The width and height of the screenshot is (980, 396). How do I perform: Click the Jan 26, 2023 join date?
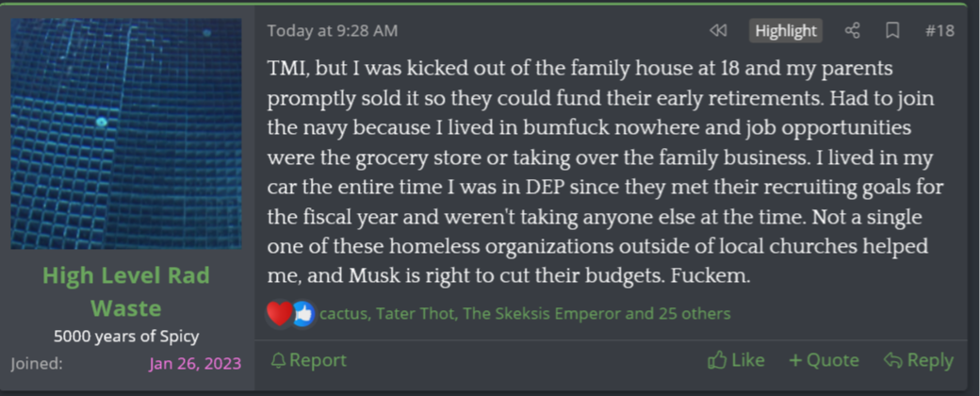coord(195,364)
